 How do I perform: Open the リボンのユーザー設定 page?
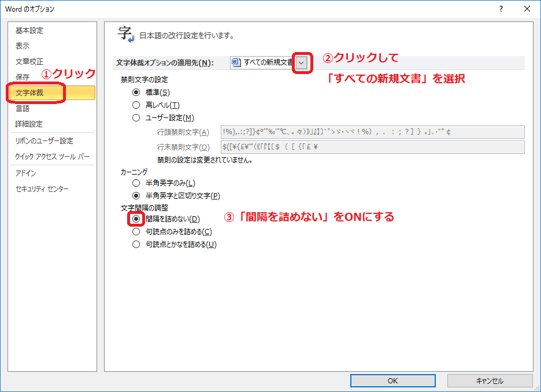42,140
